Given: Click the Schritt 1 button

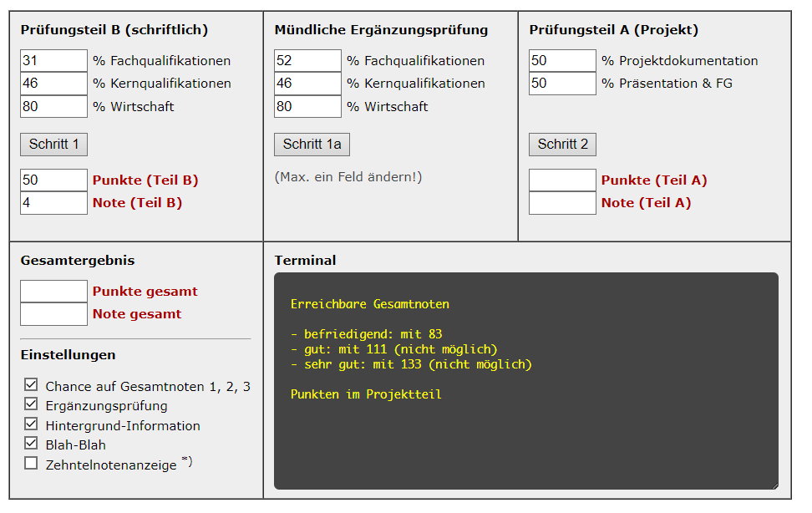Looking at the screenshot, I should pos(53,145).
